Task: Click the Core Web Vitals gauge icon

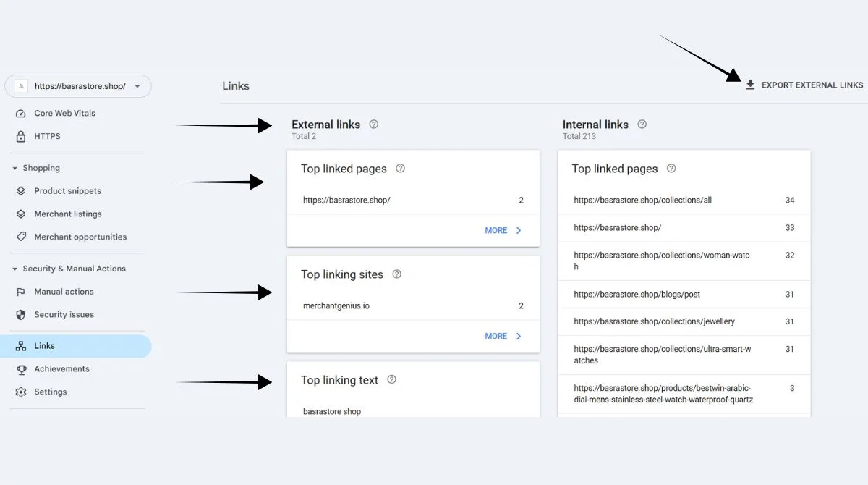Action: [x=21, y=114]
